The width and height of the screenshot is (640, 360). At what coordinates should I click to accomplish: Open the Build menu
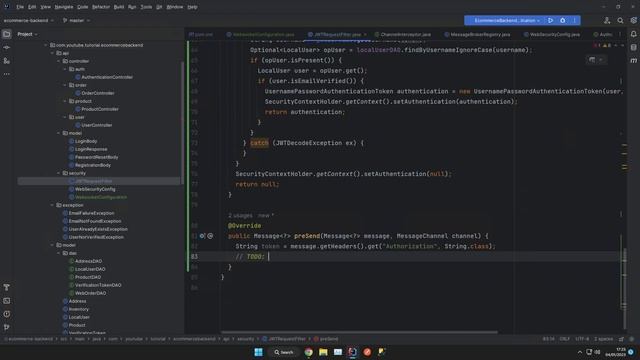click(x=119, y=7)
